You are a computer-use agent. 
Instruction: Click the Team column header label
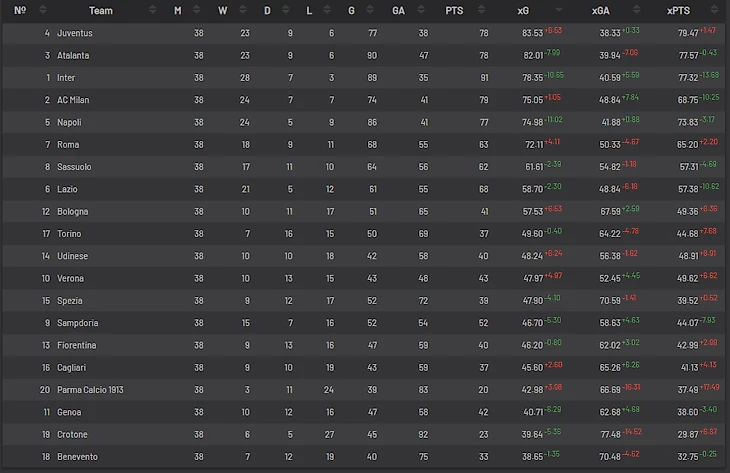pyautogui.click(x=100, y=10)
